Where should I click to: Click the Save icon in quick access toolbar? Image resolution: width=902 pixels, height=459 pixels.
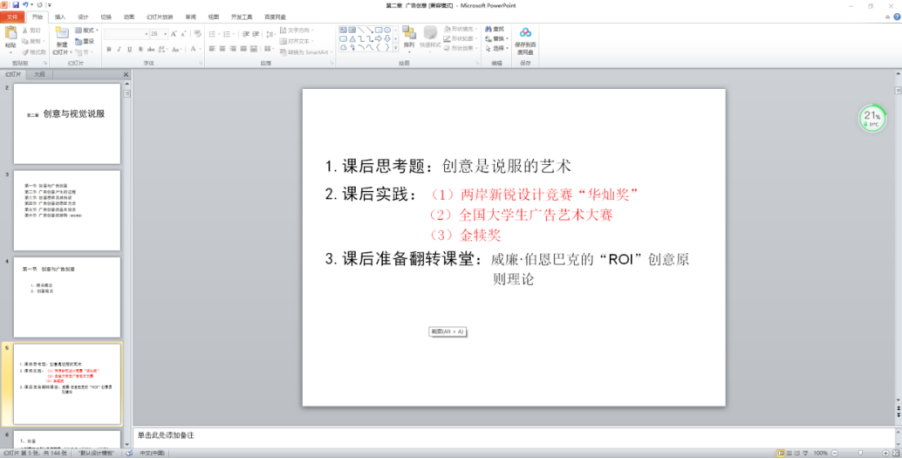[x=16, y=5]
